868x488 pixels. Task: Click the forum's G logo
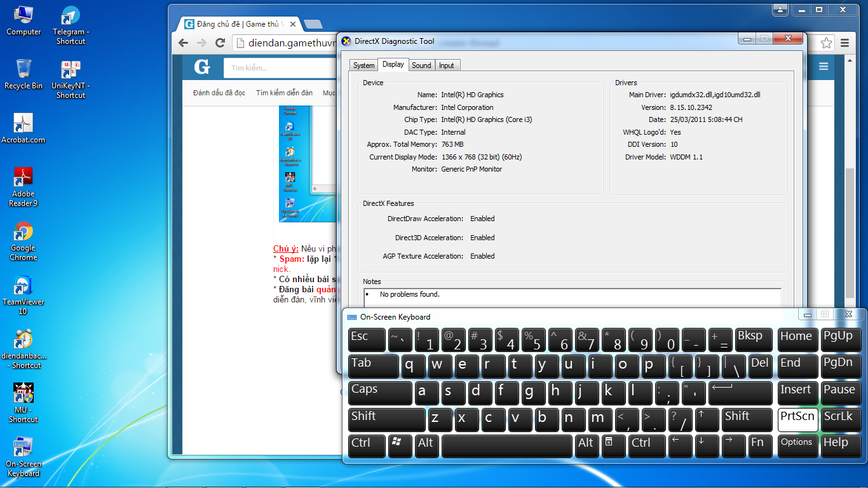[x=202, y=67]
